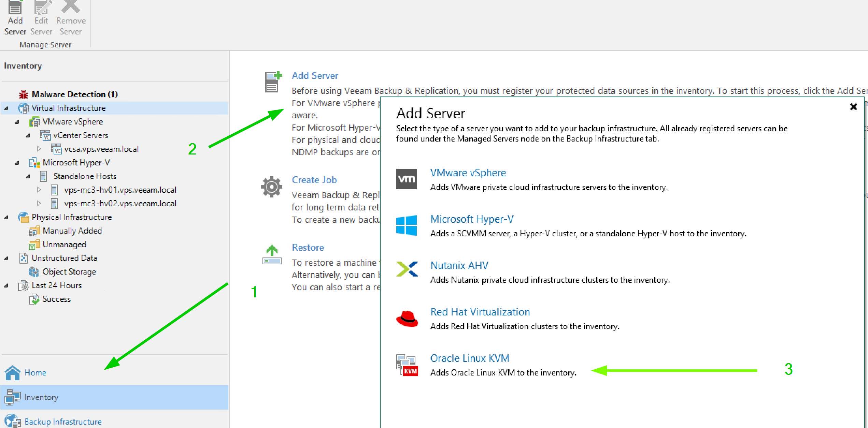The width and height of the screenshot is (868, 428).
Task: Collapse VMware vSphere node
Action: pyautogui.click(x=17, y=122)
